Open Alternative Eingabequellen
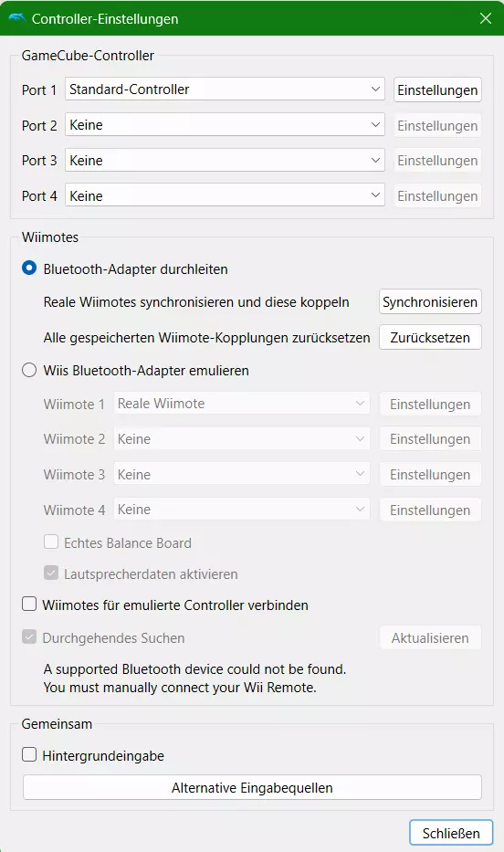504x852 pixels. [252, 787]
